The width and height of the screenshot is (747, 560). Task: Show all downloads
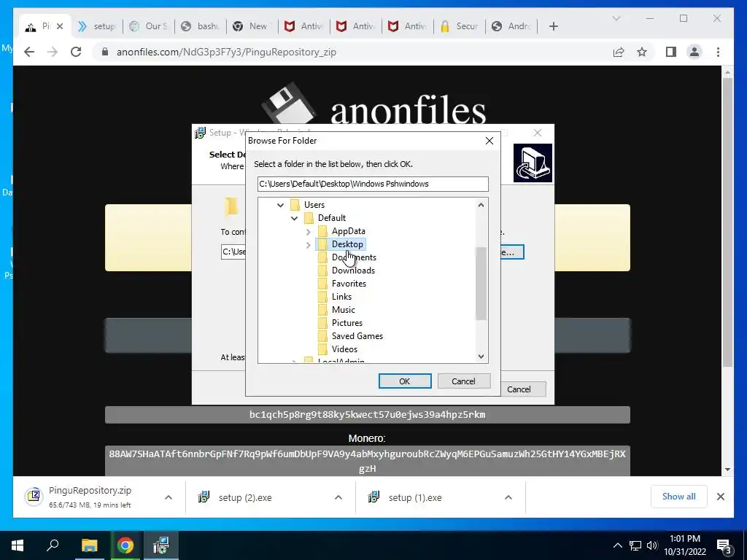coord(679,497)
